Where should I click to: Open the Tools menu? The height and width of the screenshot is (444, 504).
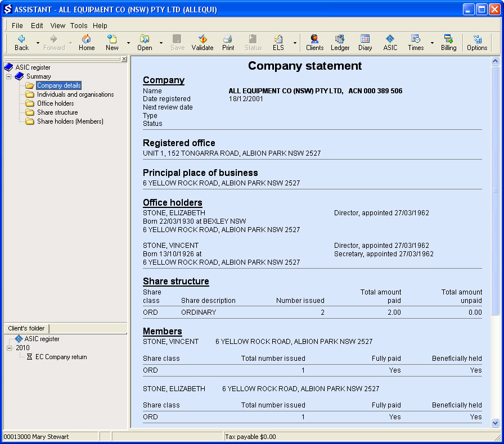click(79, 26)
